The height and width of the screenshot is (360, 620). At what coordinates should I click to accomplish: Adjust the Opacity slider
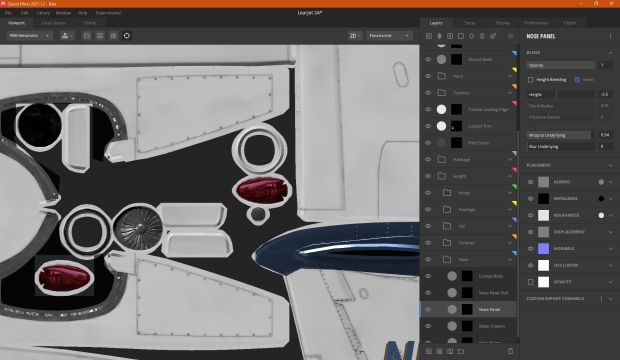click(561, 65)
